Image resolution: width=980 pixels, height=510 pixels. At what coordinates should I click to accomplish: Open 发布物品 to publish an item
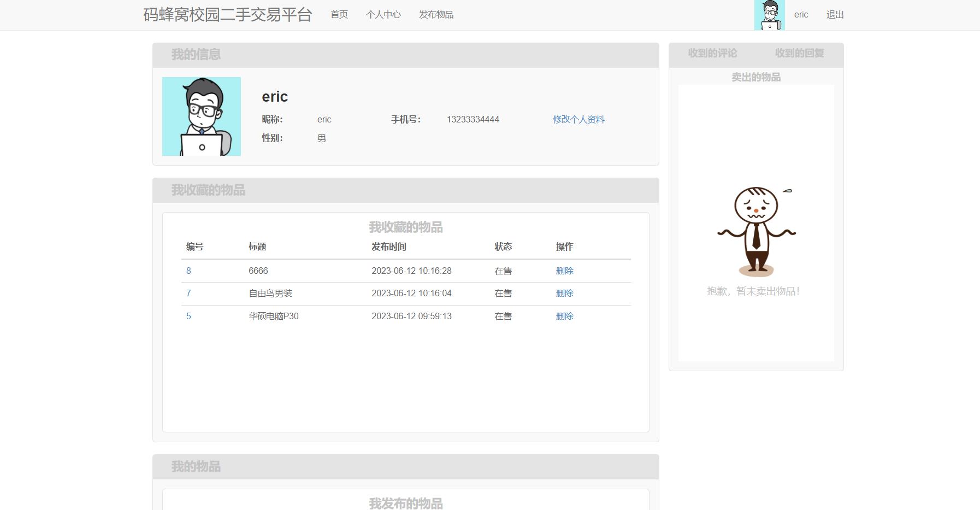pyautogui.click(x=436, y=15)
